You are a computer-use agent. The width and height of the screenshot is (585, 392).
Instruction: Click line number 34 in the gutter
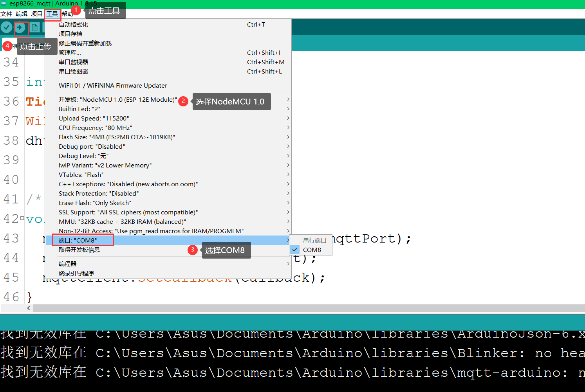11,62
